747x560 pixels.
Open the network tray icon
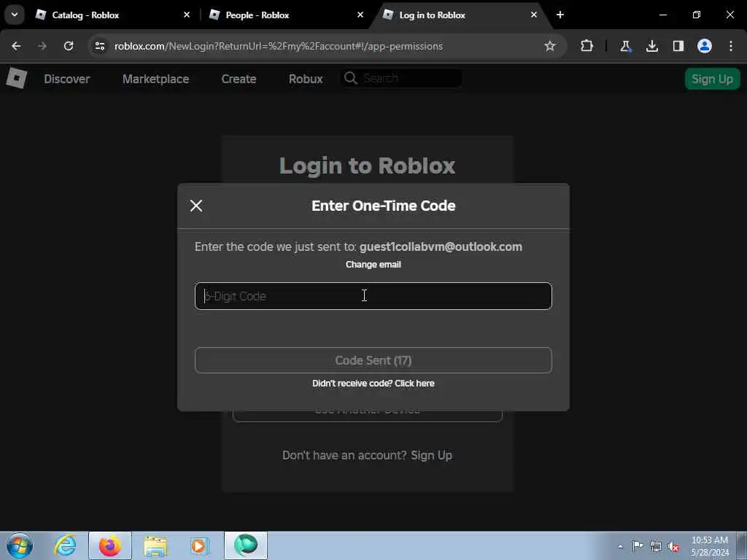click(656, 547)
